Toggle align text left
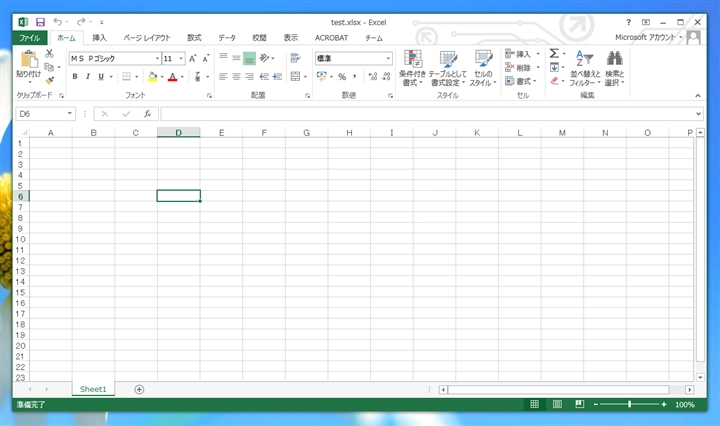Image resolution: width=720 pixels, height=426 pixels. tap(223, 77)
